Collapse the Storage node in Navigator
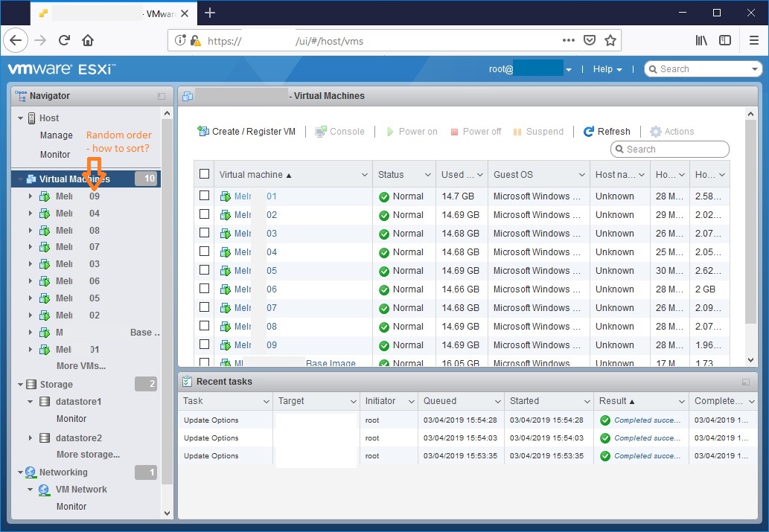769x532 pixels. coord(20,385)
